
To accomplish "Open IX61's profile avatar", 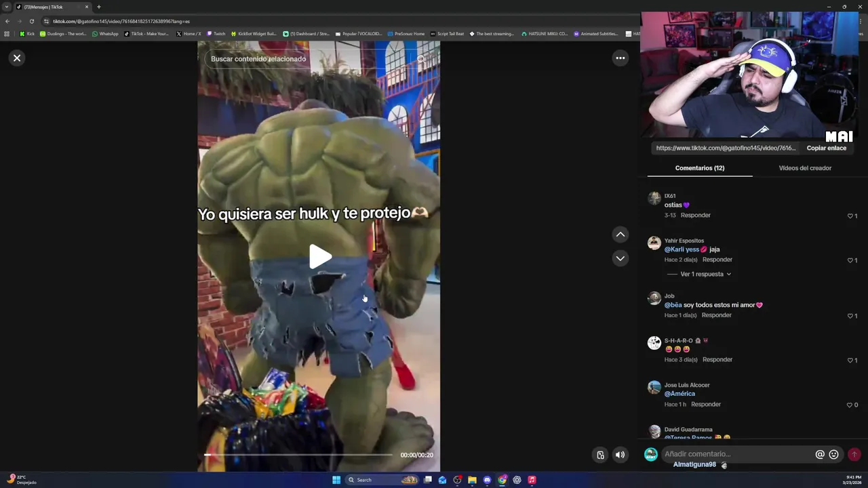I will (x=654, y=198).
